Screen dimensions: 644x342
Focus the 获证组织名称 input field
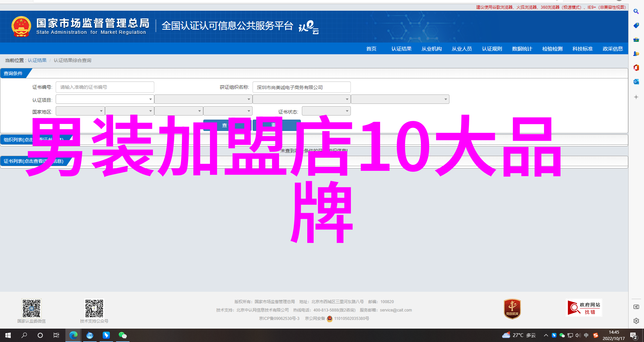pyautogui.click(x=302, y=87)
